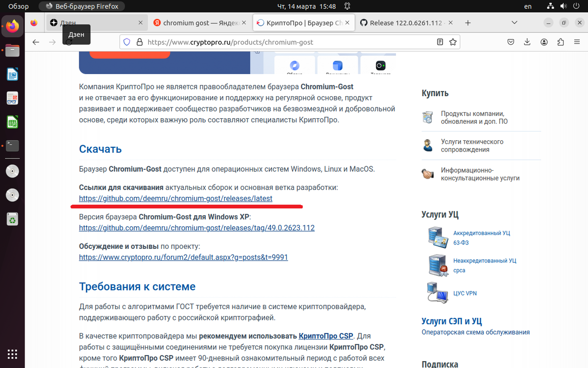588x368 pixels.
Task: Open Информационно-консультационные услуги link
Action: (x=480, y=174)
